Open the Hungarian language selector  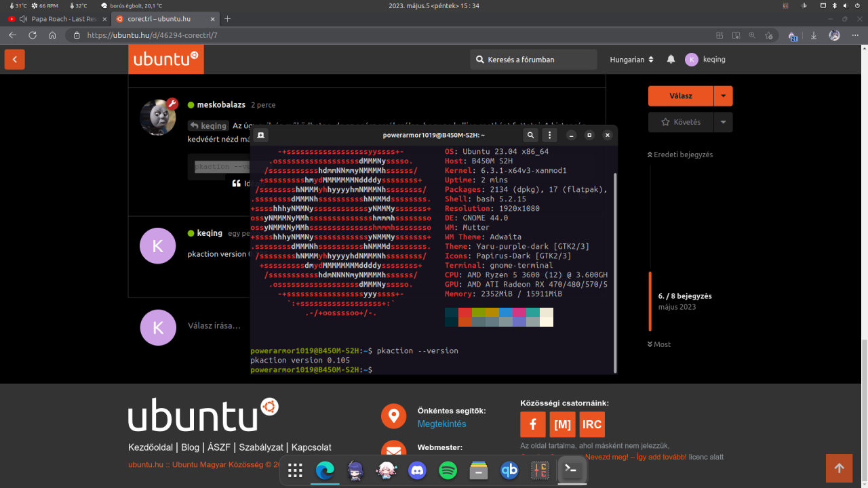631,60
